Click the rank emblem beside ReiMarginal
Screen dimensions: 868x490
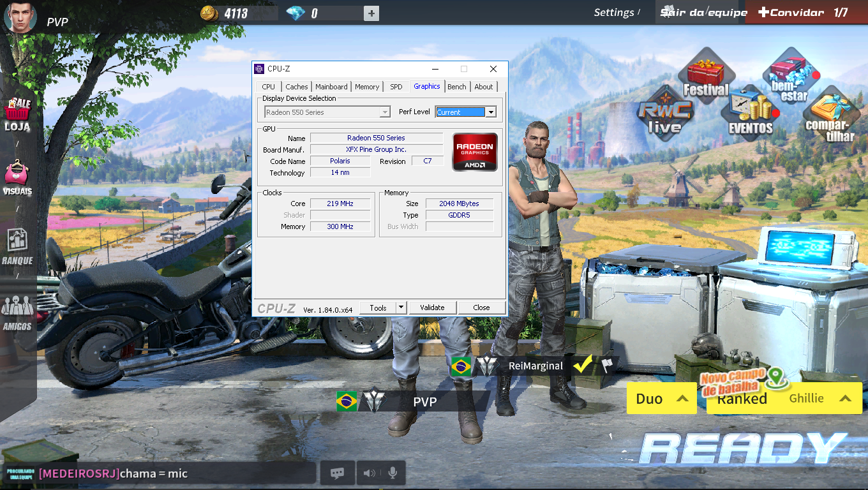488,366
